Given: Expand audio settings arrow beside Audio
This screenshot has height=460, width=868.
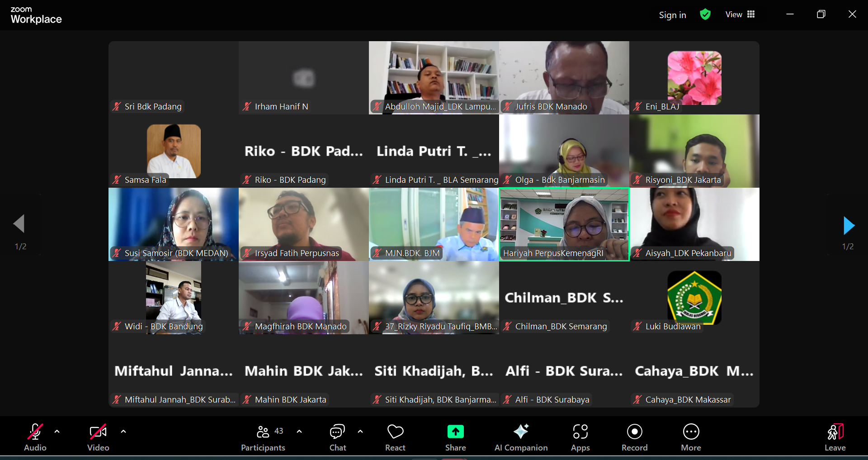Looking at the screenshot, I should click(57, 432).
